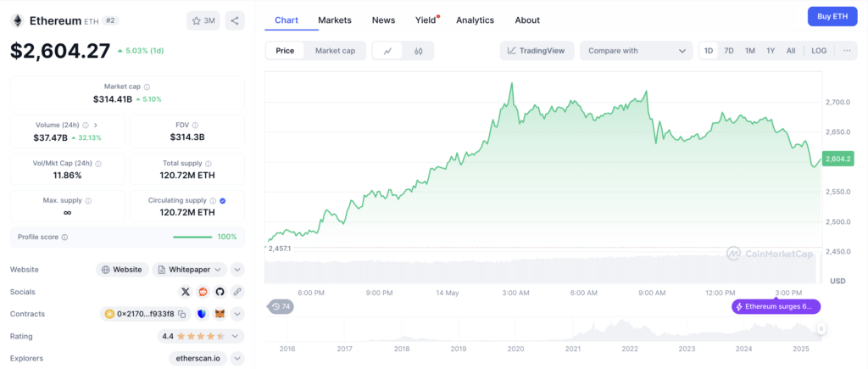Viewport: 868px width, 369px height.
Task: Expand the Contracts row chevron
Action: [237, 314]
